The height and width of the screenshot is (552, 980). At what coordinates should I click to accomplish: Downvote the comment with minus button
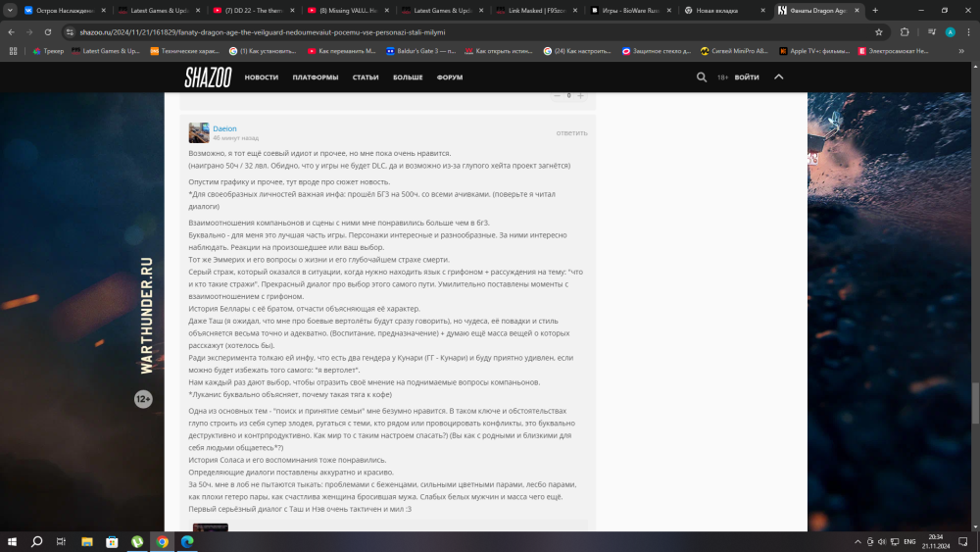[x=557, y=95]
